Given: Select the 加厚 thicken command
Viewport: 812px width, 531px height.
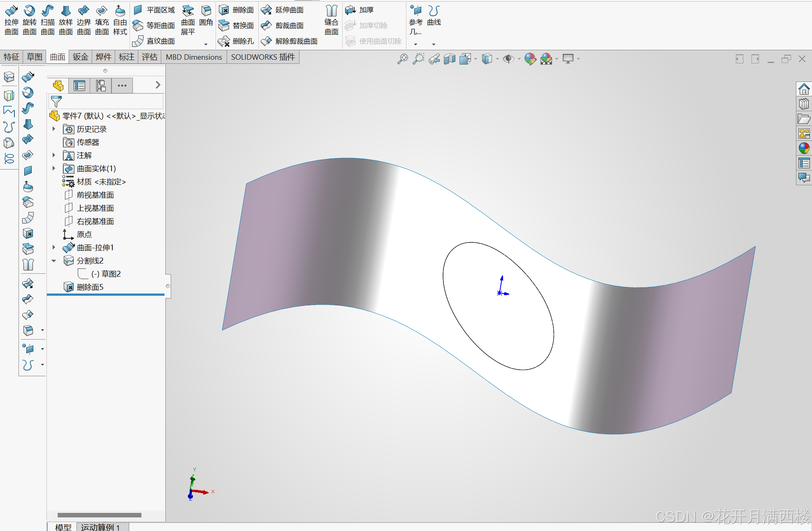Looking at the screenshot, I should (x=360, y=10).
